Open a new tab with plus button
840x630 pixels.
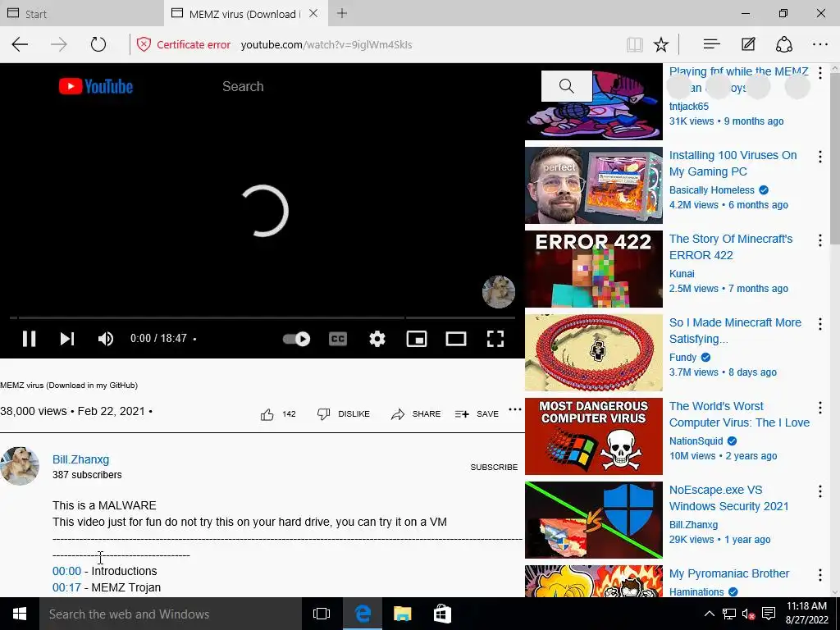pyautogui.click(x=342, y=13)
